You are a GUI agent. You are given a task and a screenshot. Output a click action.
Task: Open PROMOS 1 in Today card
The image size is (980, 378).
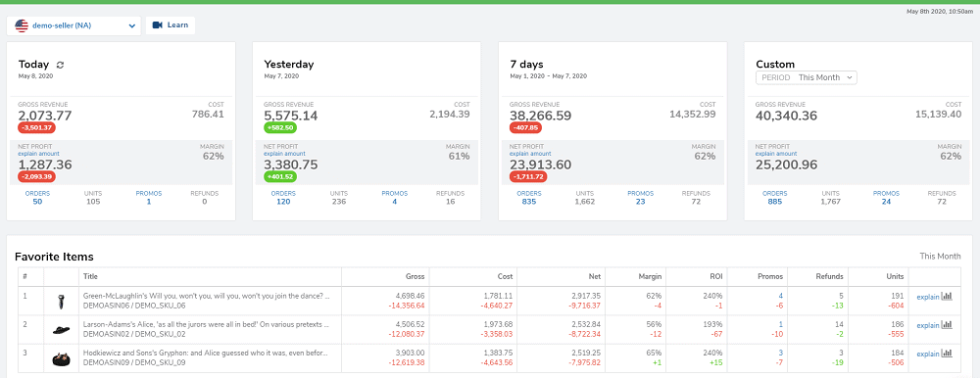pos(149,198)
